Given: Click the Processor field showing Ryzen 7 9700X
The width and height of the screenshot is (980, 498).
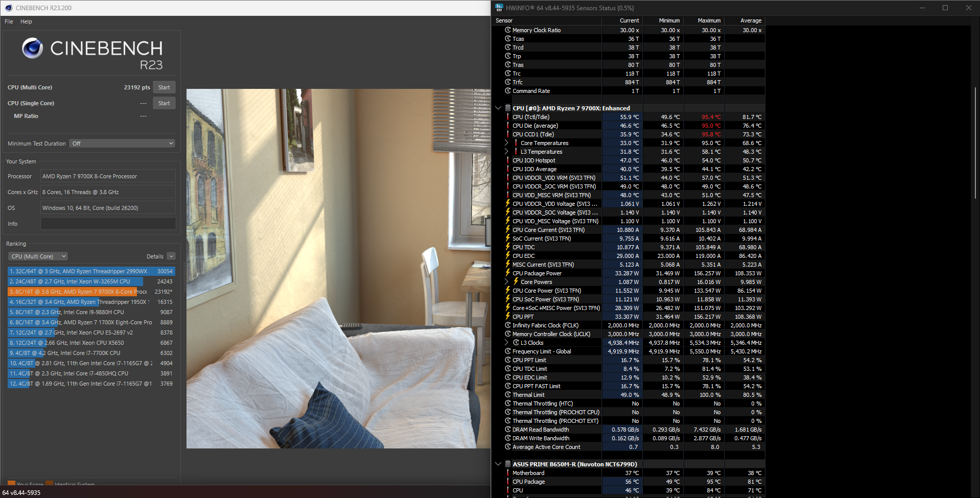Looking at the screenshot, I should click(x=108, y=176).
